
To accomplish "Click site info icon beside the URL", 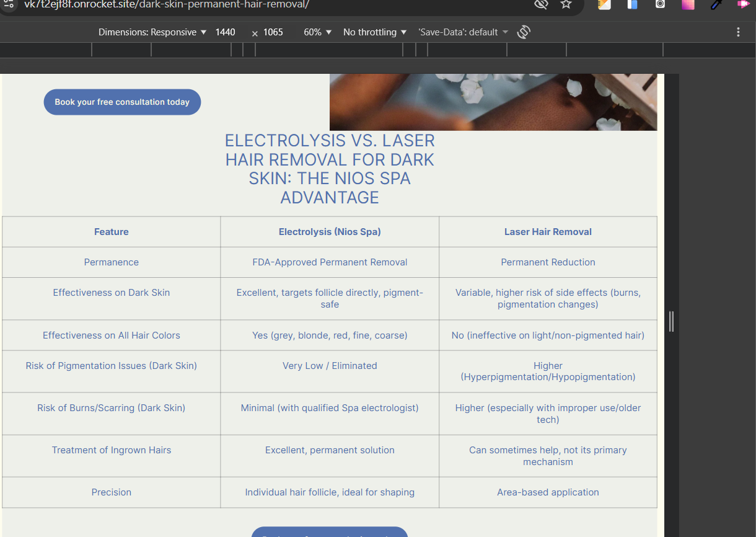I will [9, 4].
